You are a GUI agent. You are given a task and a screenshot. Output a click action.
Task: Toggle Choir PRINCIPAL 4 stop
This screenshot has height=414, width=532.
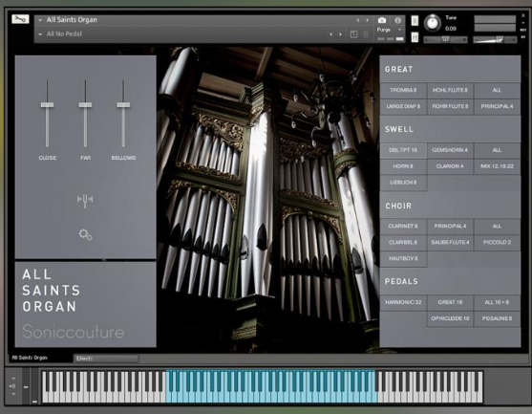(x=450, y=227)
